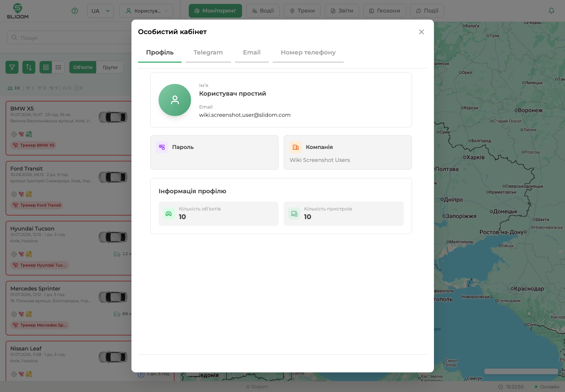Open the Звіти menu item
The height and width of the screenshot is (392, 565).
[x=342, y=11]
